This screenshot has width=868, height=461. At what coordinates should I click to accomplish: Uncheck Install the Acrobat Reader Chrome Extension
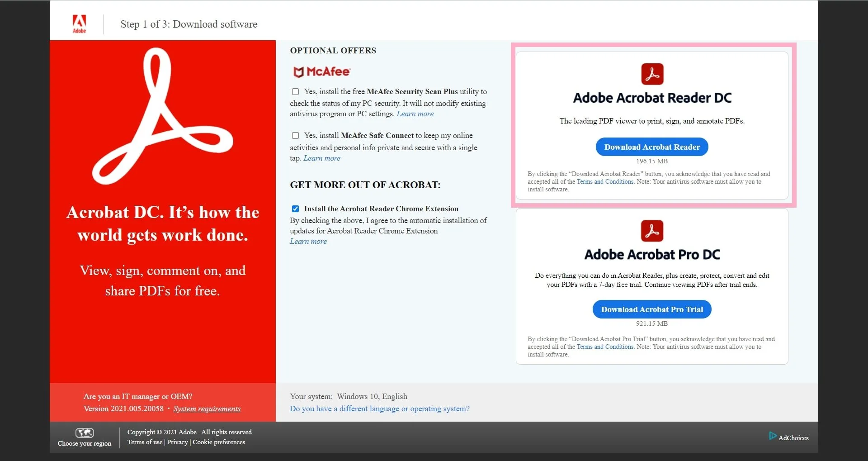tap(295, 209)
